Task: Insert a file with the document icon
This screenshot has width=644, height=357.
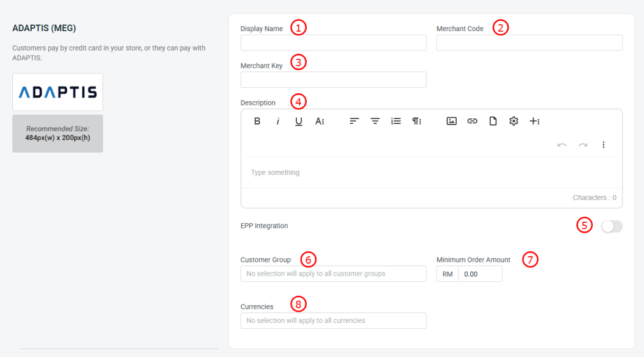Action: (x=493, y=121)
